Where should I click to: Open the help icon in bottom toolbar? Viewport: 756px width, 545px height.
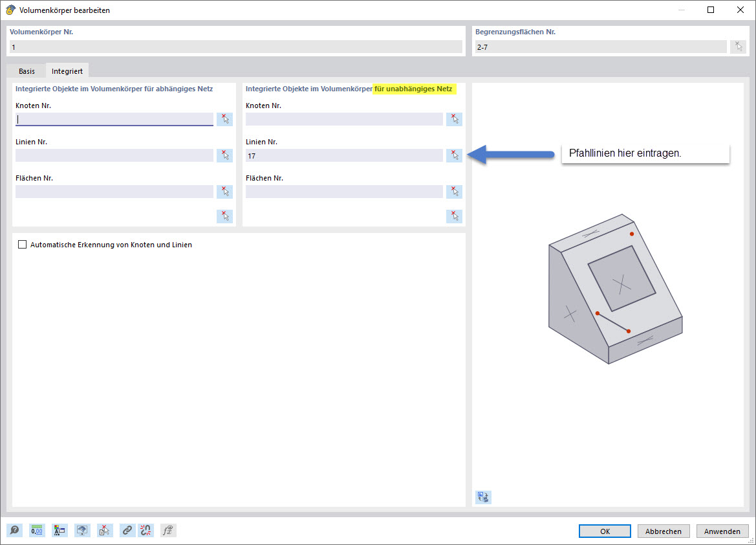pyautogui.click(x=14, y=531)
